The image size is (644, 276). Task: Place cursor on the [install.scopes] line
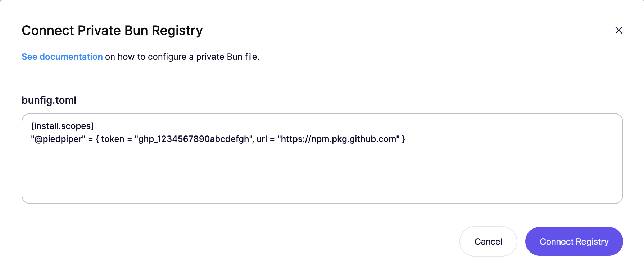62,126
